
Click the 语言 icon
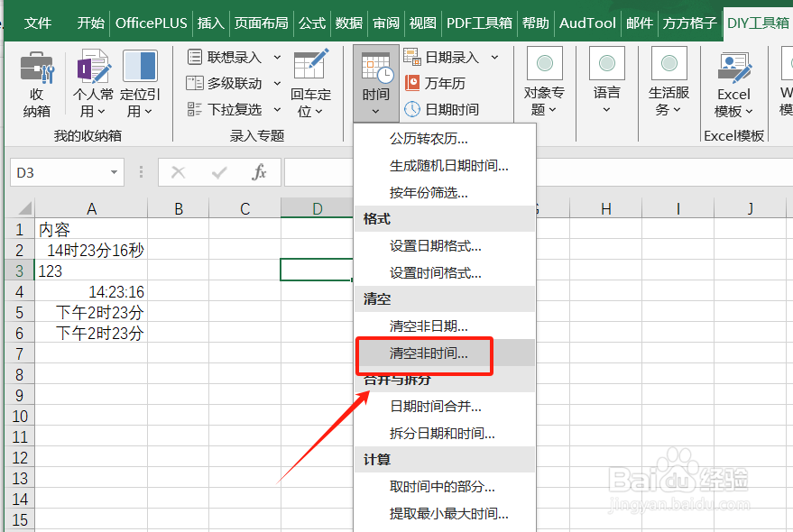click(607, 63)
